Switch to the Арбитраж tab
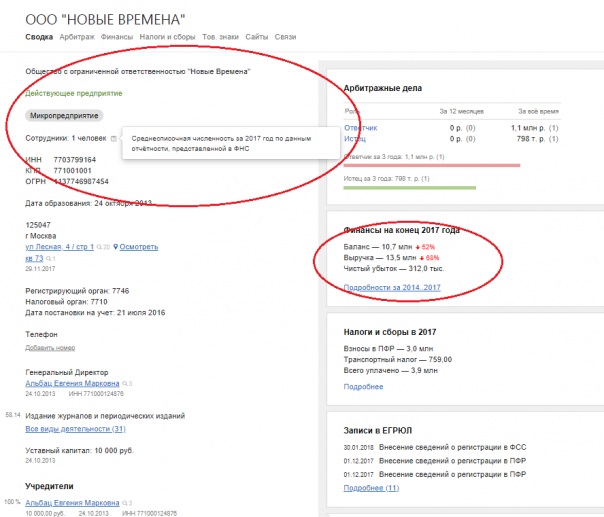Viewport: 604px width, 517px height. [x=77, y=37]
